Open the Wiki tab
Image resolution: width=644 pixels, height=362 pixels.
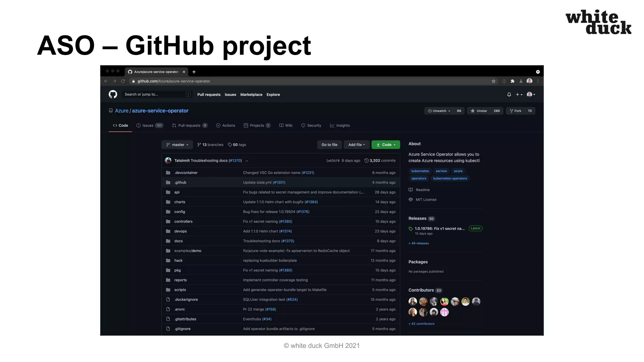pos(286,125)
